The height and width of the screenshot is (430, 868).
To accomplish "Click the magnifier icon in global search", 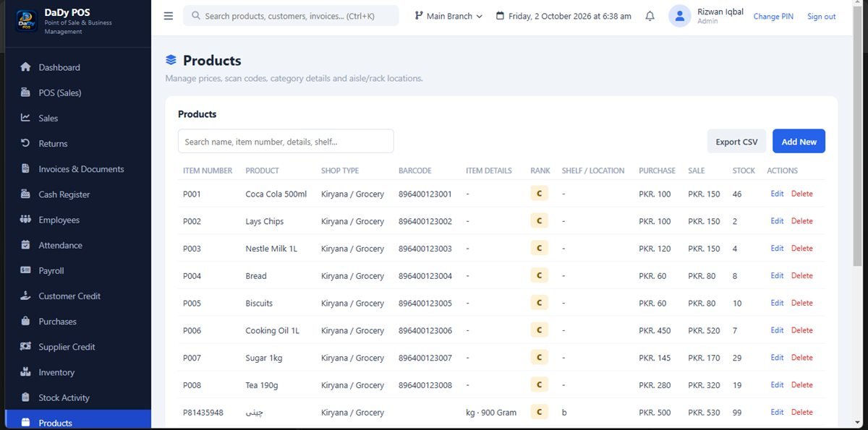I will [x=195, y=16].
